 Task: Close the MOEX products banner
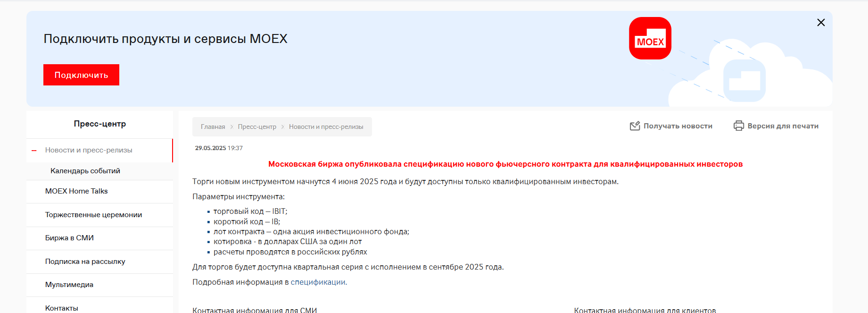(821, 22)
